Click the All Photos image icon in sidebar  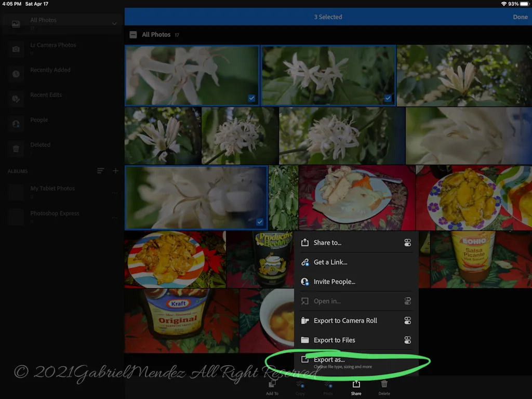point(16,24)
